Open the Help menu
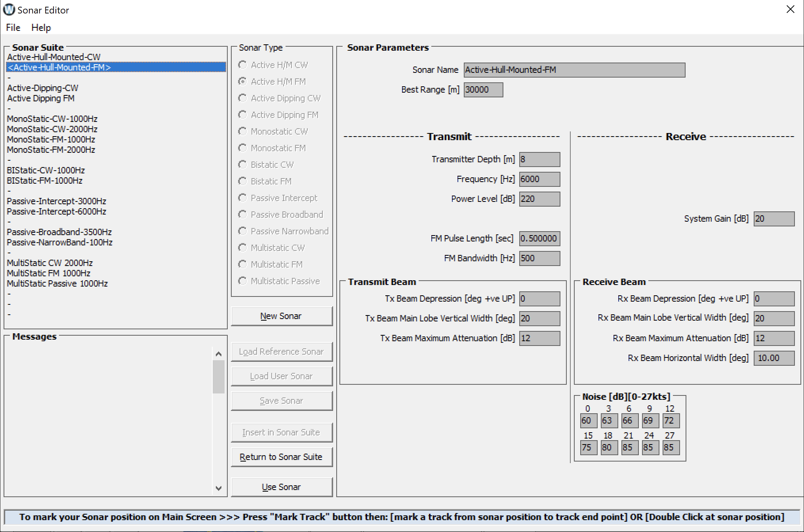 coord(41,27)
